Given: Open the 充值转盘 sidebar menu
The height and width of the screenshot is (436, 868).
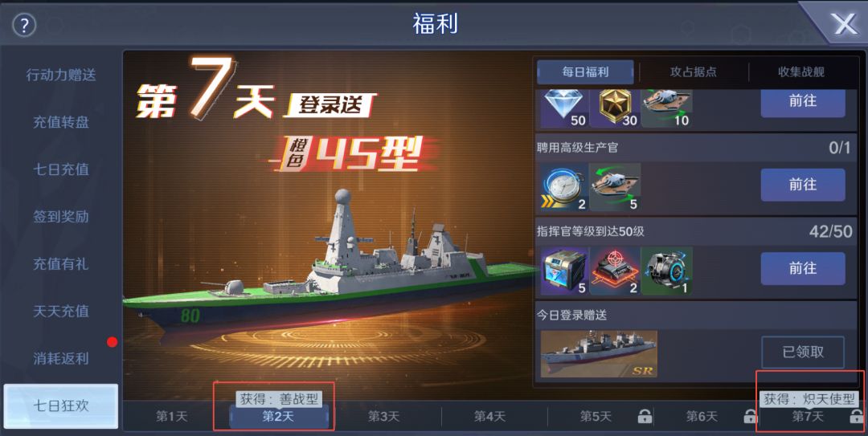Looking at the screenshot, I should pos(61,122).
